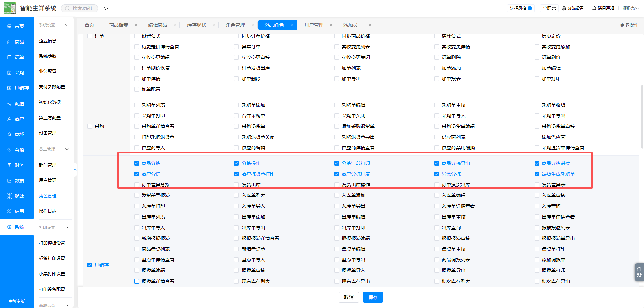The height and width of the screenshot is (308, 644).
Task: Go to 首页 in left sidebar
Action: (x=17, y=26)
